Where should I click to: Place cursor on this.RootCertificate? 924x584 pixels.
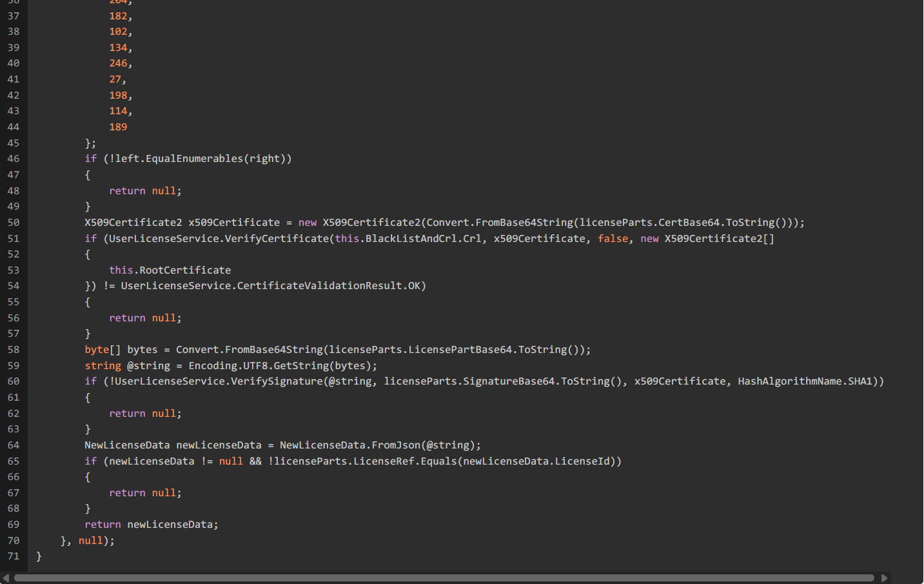click(170, 270)
